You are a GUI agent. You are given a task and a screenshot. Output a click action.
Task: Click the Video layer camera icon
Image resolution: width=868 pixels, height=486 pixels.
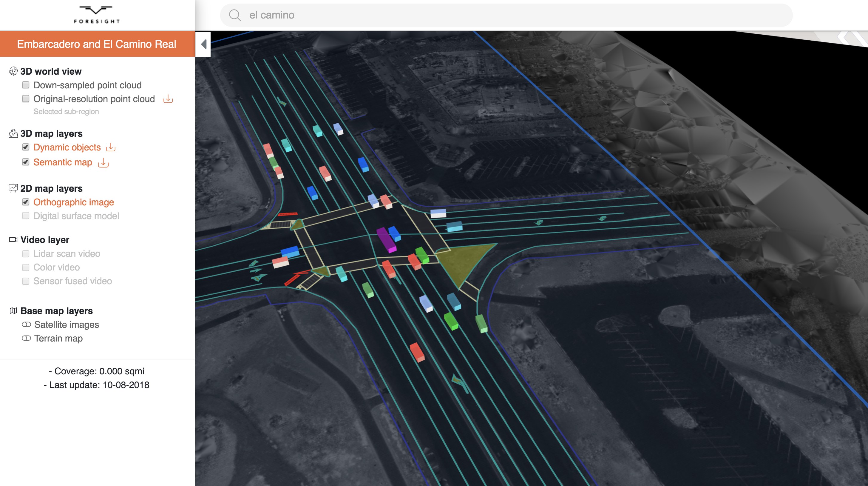click(x=13, y=240)
